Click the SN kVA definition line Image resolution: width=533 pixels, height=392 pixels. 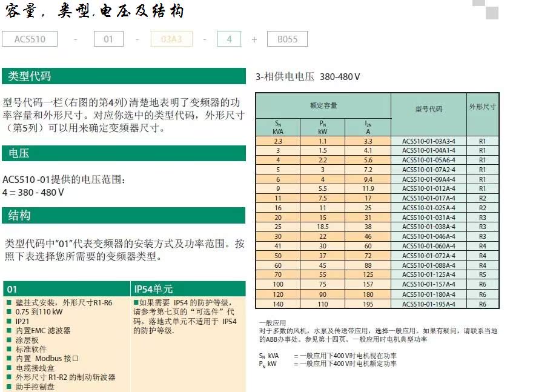328,356
